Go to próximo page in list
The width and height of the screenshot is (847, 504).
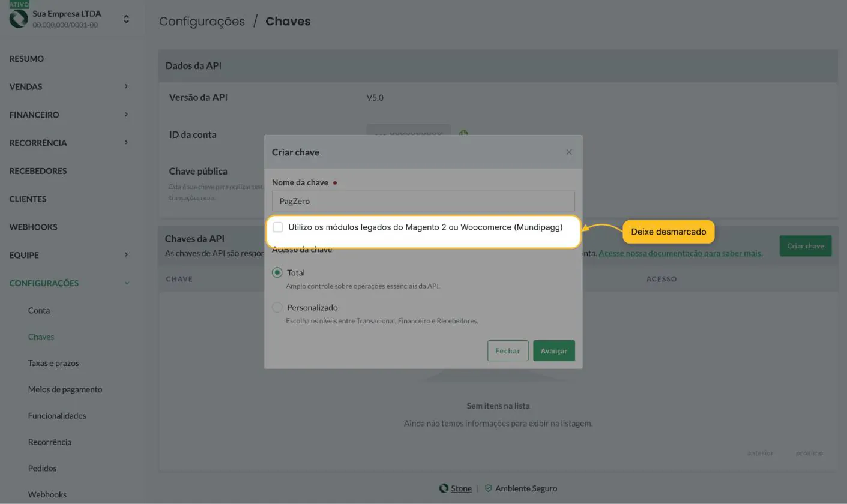click(809, 453)
